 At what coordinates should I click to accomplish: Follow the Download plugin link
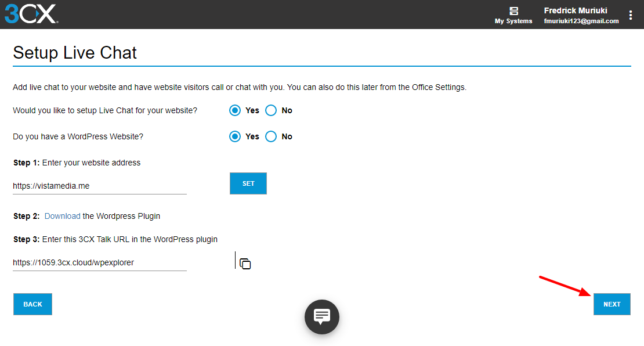click(x=63, y=216)
